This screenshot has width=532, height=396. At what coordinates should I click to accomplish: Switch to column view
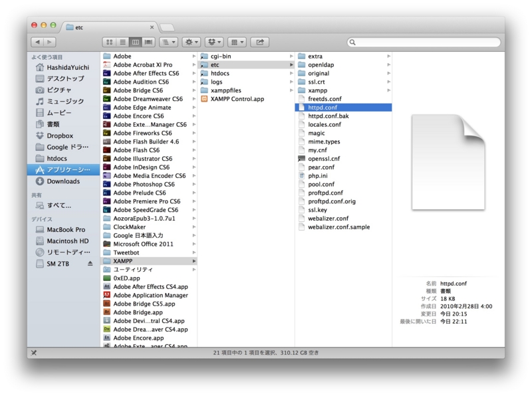click(136, 42)
